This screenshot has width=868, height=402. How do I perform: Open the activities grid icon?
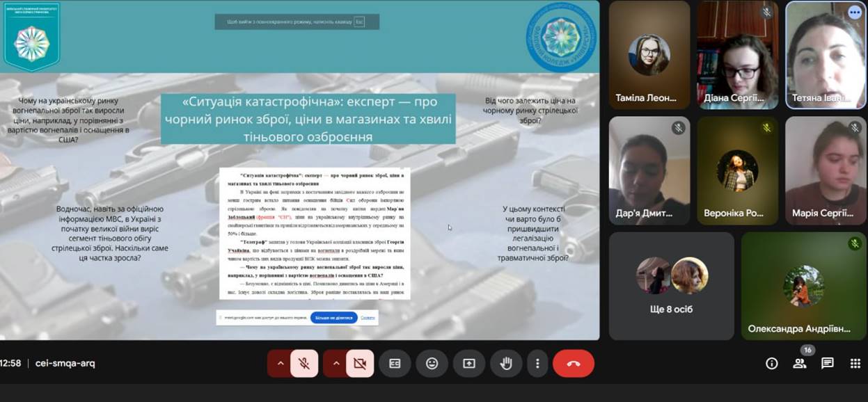click(x=855, y=363)
